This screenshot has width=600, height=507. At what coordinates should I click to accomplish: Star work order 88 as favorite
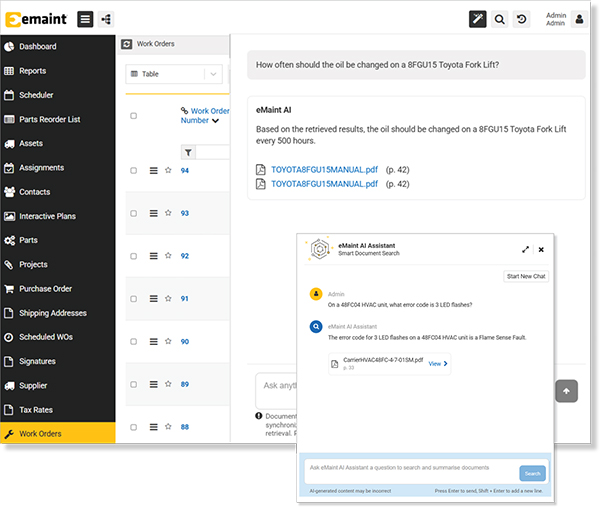point(168,426)
